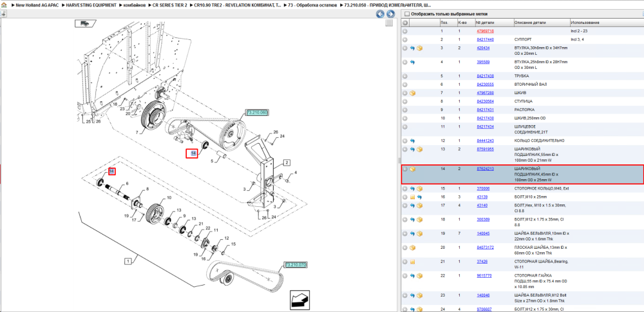Click package box icon in row 23

[420, 295]
